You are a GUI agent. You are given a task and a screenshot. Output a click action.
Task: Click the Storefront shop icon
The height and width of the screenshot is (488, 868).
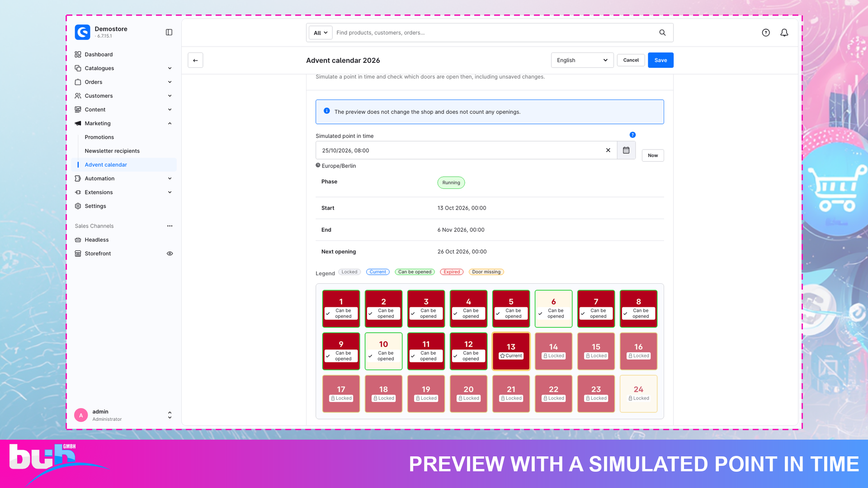coord(78,253)
